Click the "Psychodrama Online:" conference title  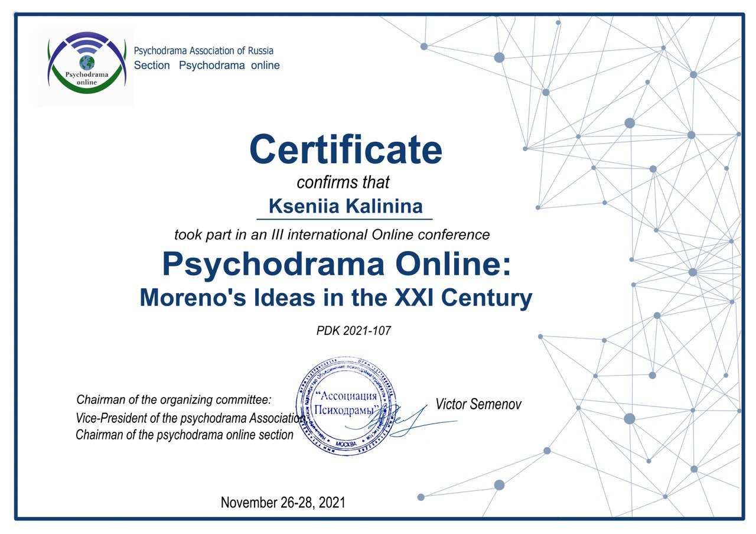[335, 265]
